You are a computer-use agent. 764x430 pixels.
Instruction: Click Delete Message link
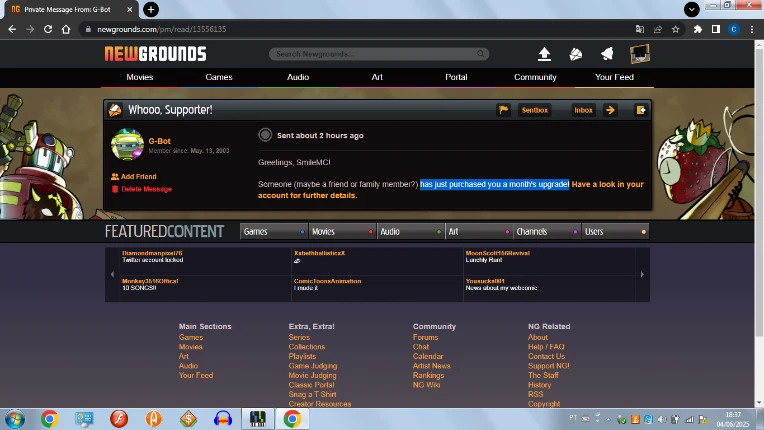pos(142,189)
